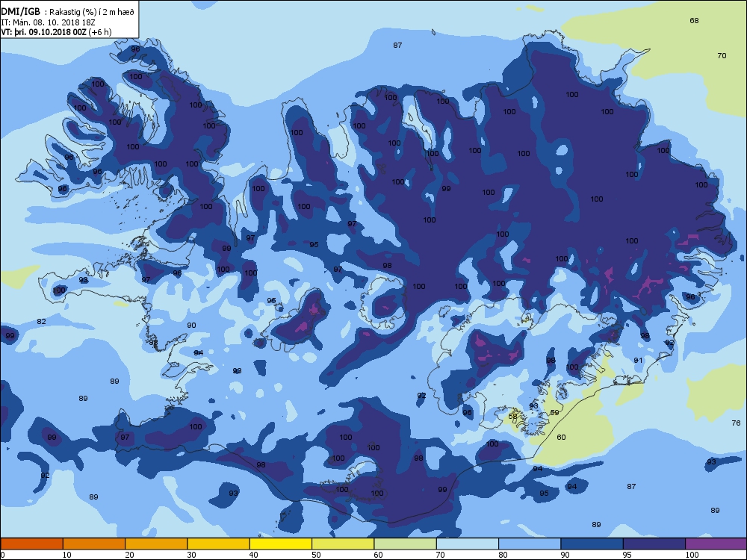Pick the navy 95–100 legend swatch
The image size is (747, 560).
pos(654,544)
